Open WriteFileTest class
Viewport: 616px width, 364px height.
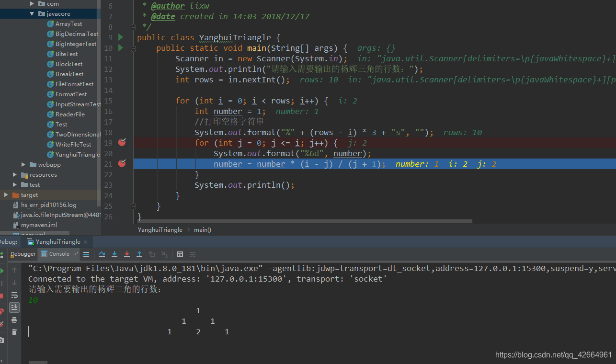click(x=73, y=145)
